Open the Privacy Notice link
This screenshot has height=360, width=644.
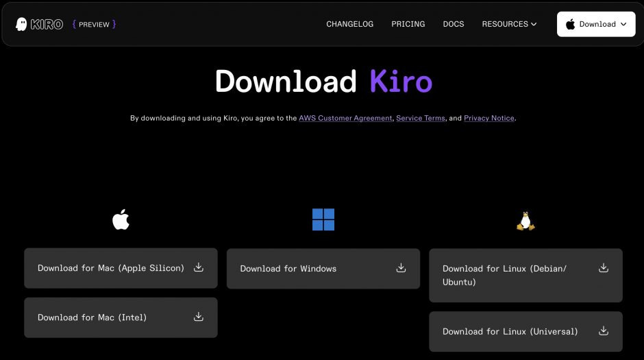[488, 118]
